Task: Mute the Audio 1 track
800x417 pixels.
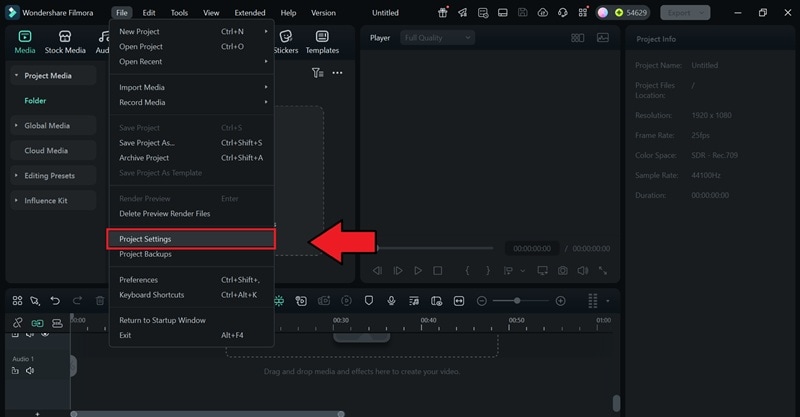Action: point(30,371)
